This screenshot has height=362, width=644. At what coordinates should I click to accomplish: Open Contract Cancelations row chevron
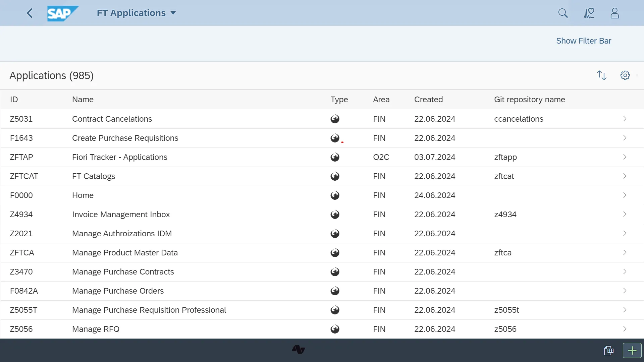click(625, 119)
